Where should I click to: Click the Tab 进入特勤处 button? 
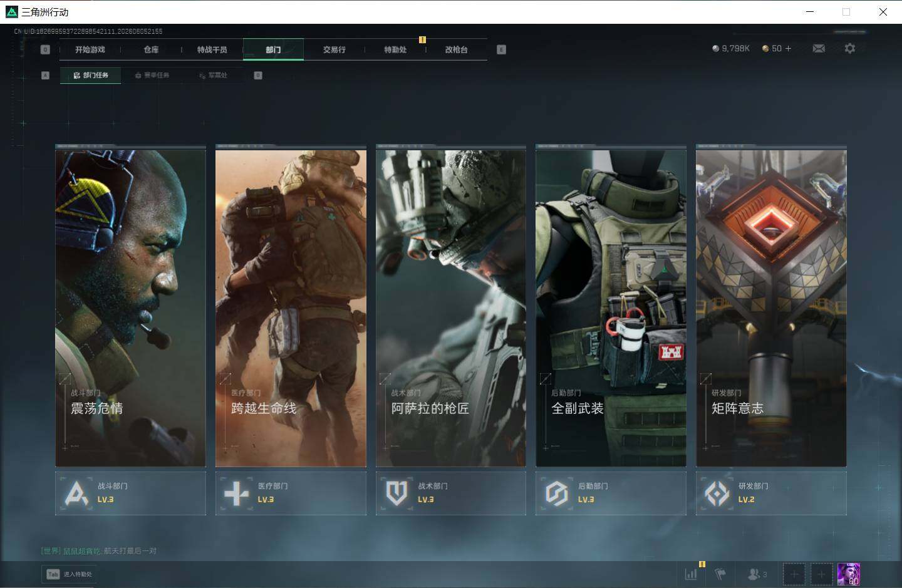tap(70, 574)
